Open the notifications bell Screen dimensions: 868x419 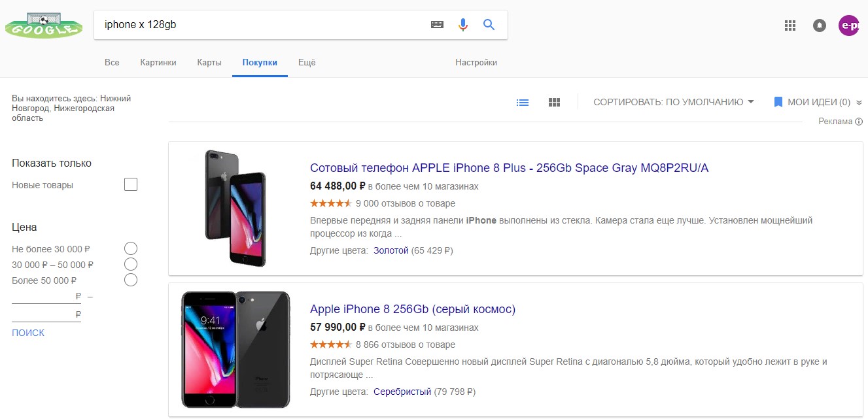coord(819,25)
